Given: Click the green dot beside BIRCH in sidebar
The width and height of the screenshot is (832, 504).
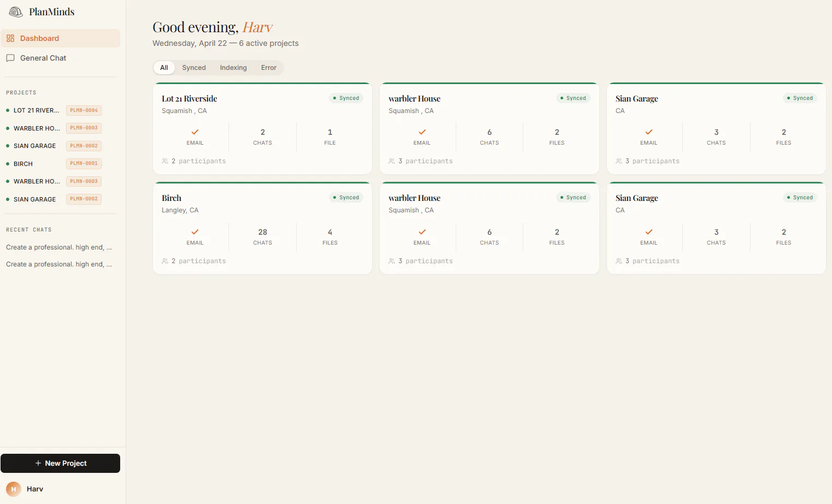Looking at the screenshot, I should (8, 164).
